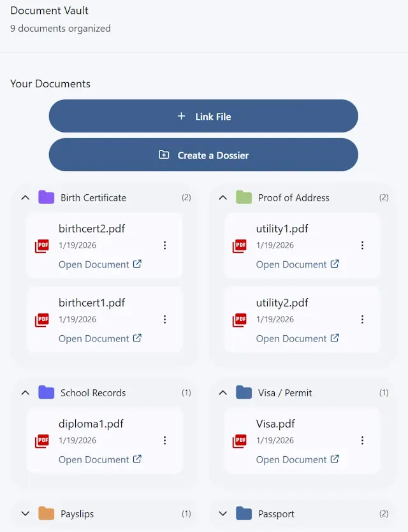
Task: Click the PDF icon of birthcert2.pdf
Action: pos(42,246)
